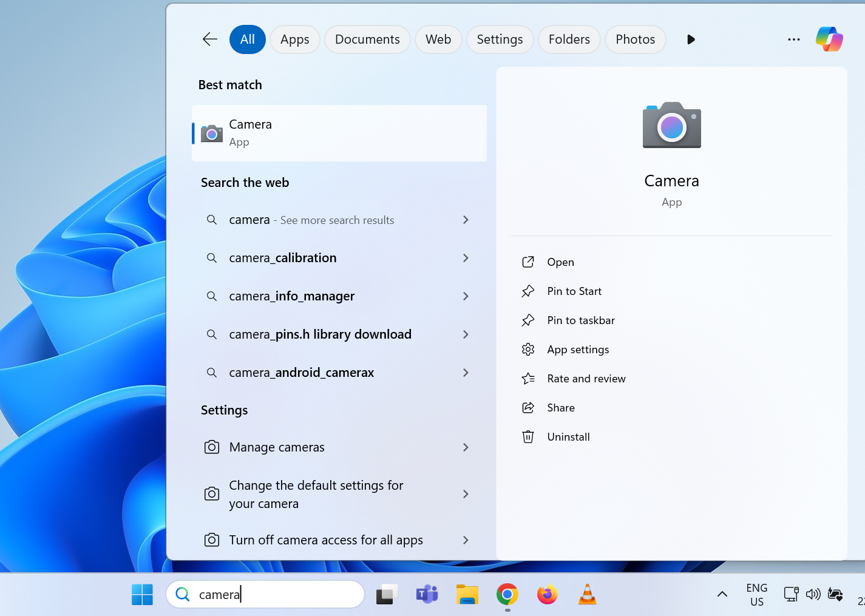The width and height of the screenshot is (865, 616).
Task: Expand the camera_calibration web suggestion chevron
Action: 466,258
